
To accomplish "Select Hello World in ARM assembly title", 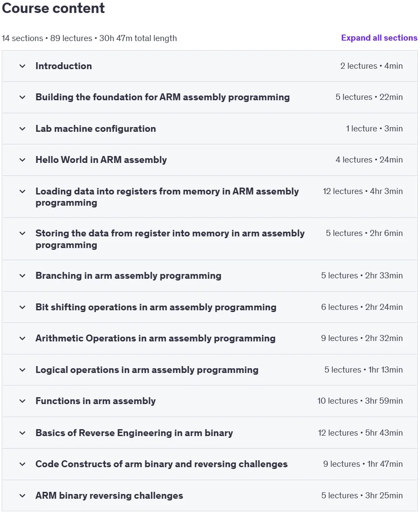I will coord(101,159).
